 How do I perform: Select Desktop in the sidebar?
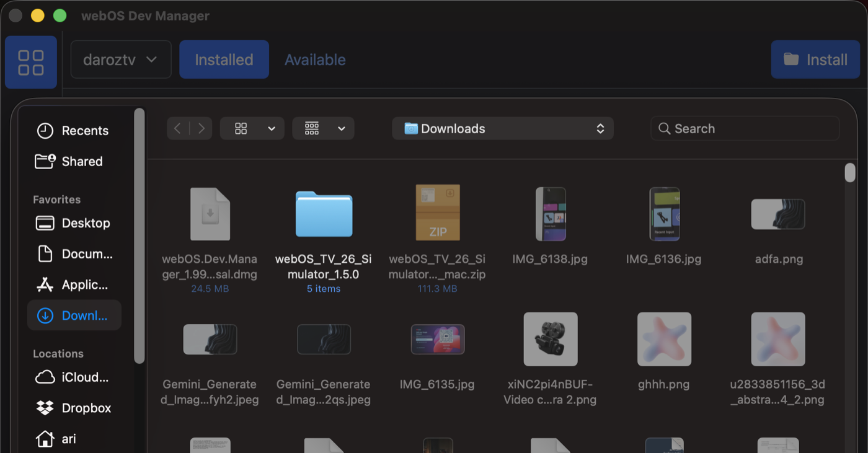click(74, 223)
